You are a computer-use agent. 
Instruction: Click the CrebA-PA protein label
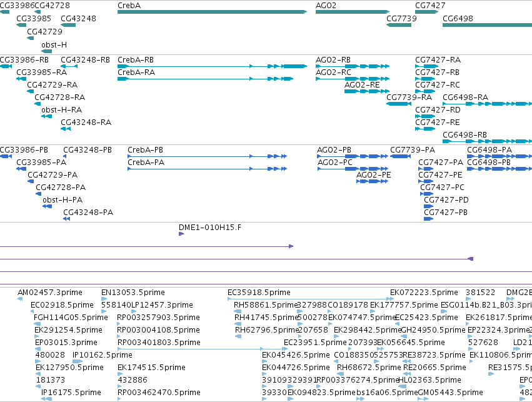(x=146, y=163)
